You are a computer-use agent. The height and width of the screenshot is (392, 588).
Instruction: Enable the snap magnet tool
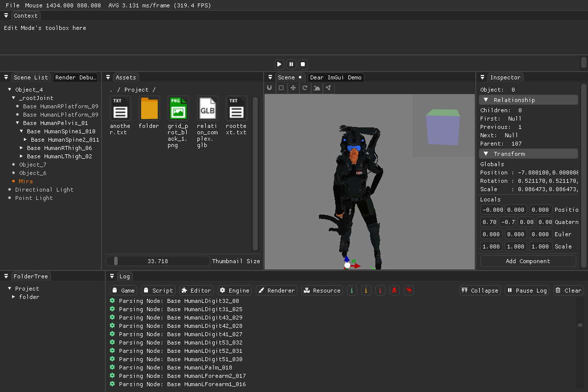[x=269, y=88]
